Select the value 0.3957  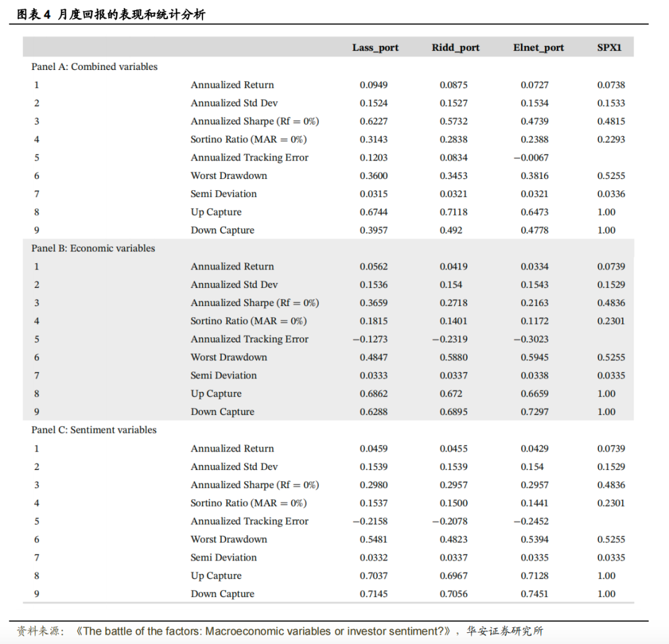[x=374, y=230]
